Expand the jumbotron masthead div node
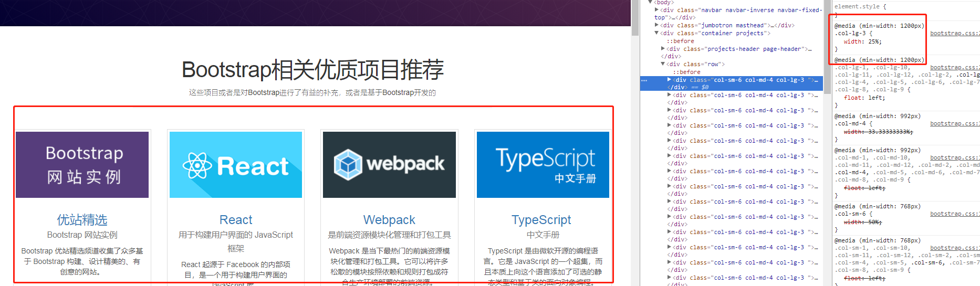Screen dimensions: 980x286 point(656,25)
